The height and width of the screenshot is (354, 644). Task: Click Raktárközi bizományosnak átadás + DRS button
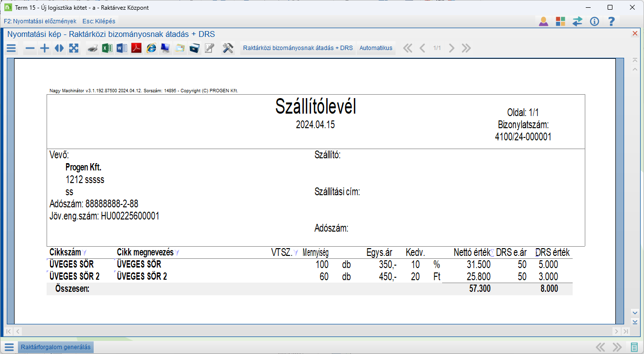pyautogui.click(x=298, y=48)
